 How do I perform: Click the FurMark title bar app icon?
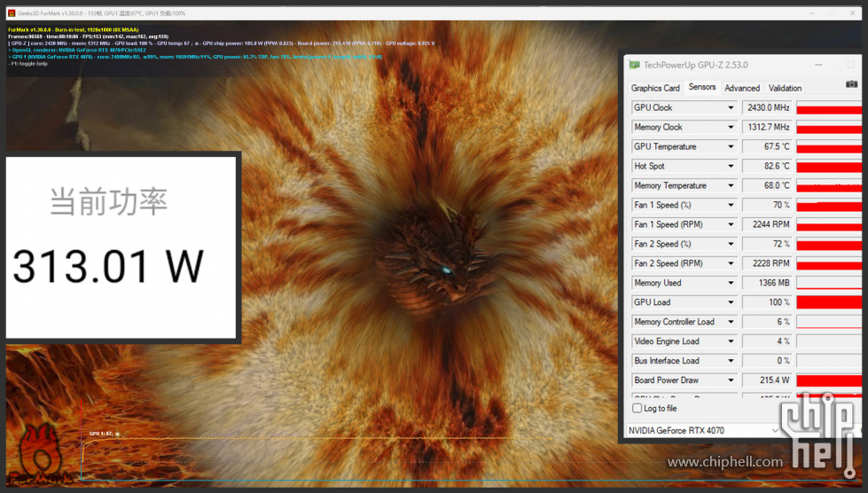pyautogui.click(x=11, y=12)
